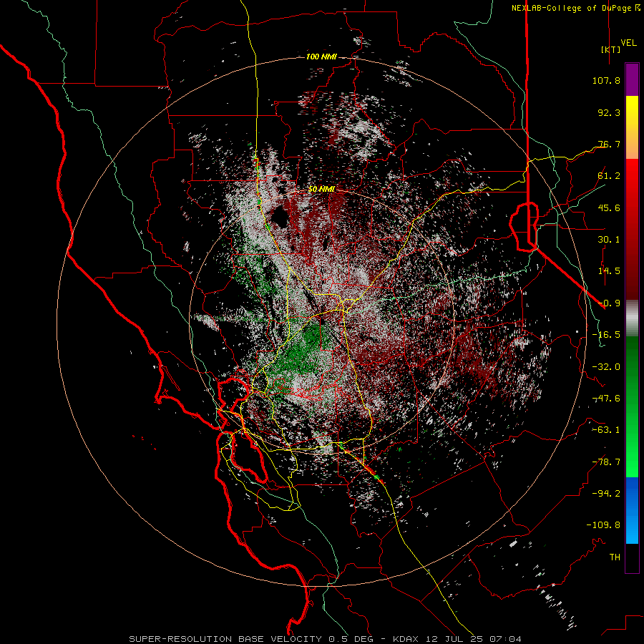This screenshot has width=644, height=644.
Task: Click the -32.0 velocity scale value
Action: [606, 367]
